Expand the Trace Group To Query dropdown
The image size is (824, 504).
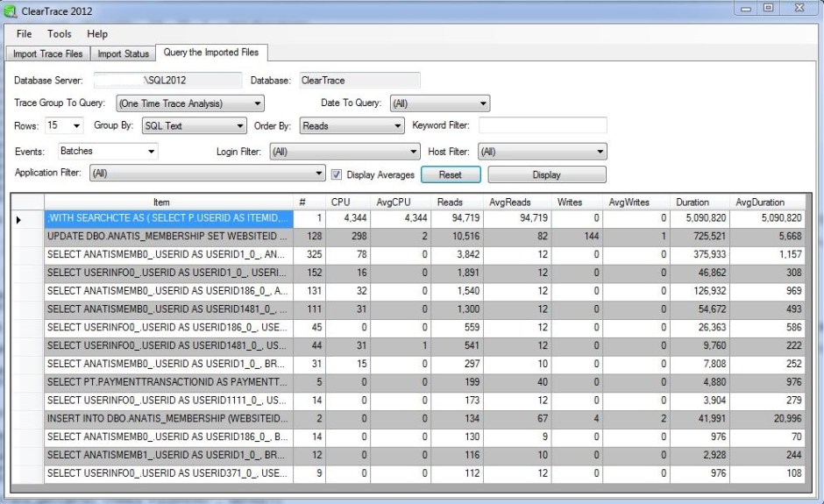[257, 103]
